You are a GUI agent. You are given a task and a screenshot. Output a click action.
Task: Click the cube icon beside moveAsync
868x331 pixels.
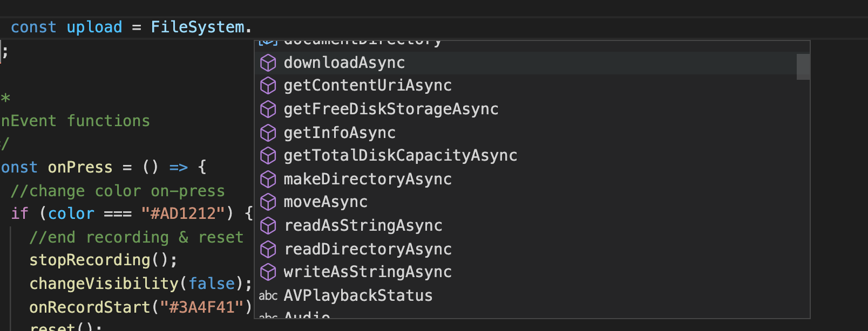pos(268,202)
